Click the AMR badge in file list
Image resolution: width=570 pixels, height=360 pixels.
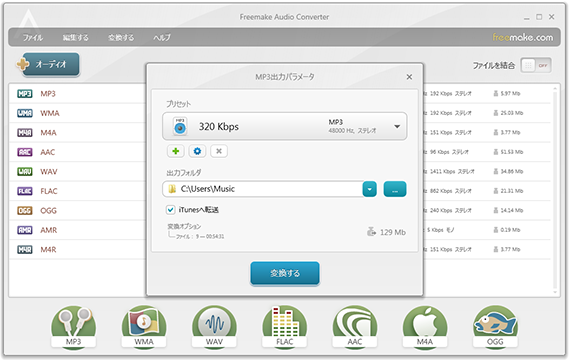pyautogui.click(x=25, y=230)
